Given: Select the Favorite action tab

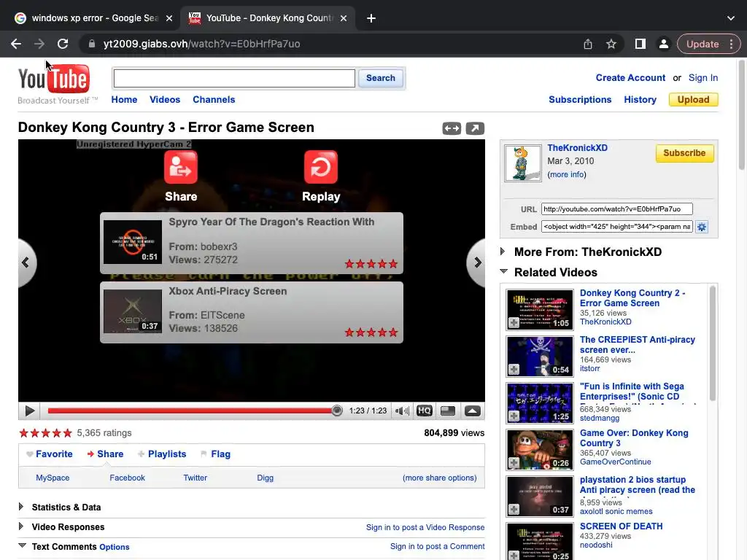Looking at the screenshot, I should click(50, 454).
